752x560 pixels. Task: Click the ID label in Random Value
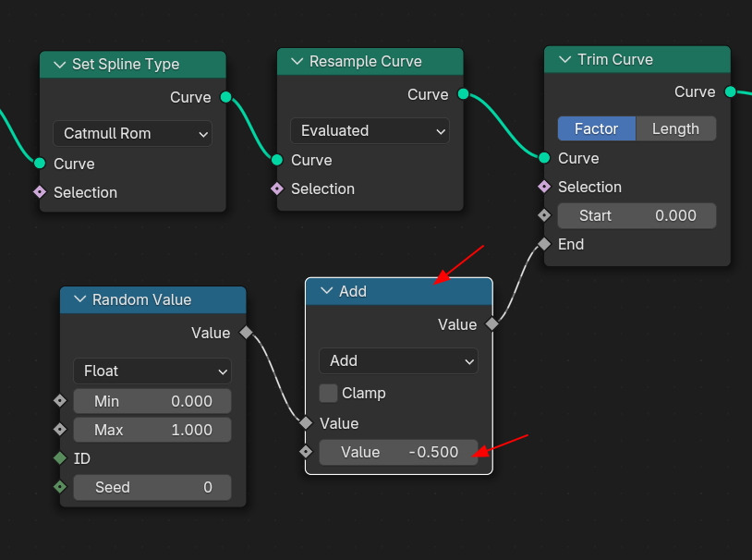point(82,458)
